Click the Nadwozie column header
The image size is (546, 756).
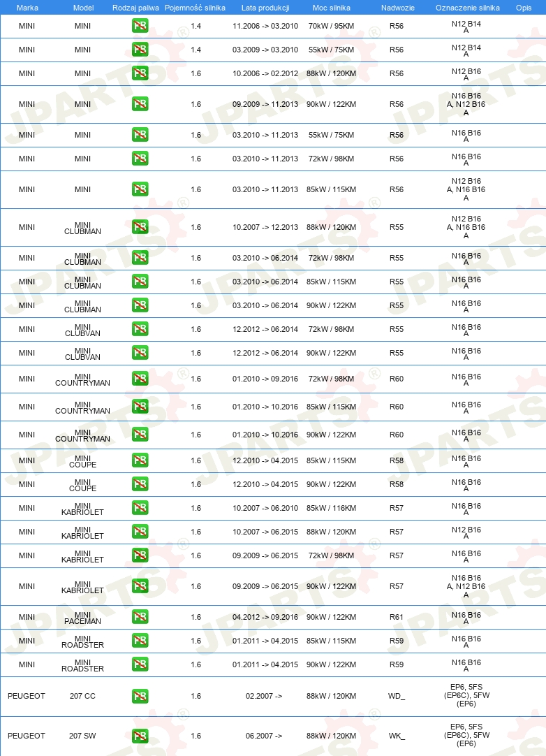397,8
